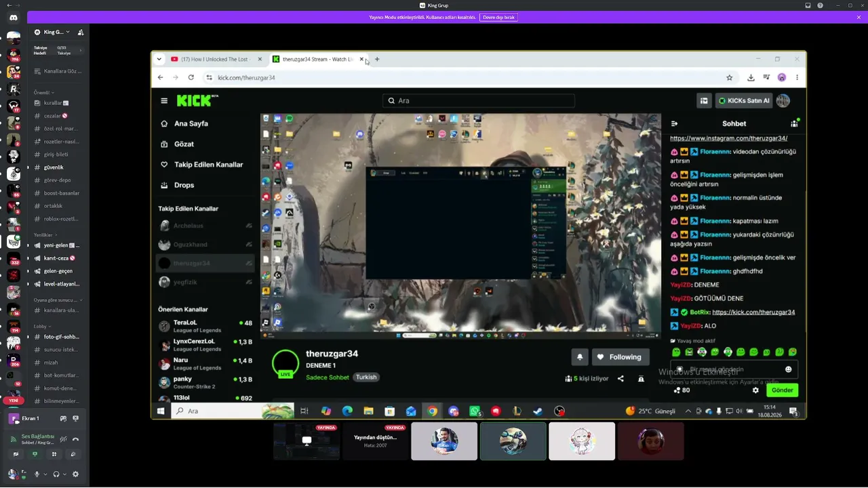Image resolution: width=868 pixels, height=488 pixels.
Task: Open the Kick hamburger menu
Action: [164, 100]
